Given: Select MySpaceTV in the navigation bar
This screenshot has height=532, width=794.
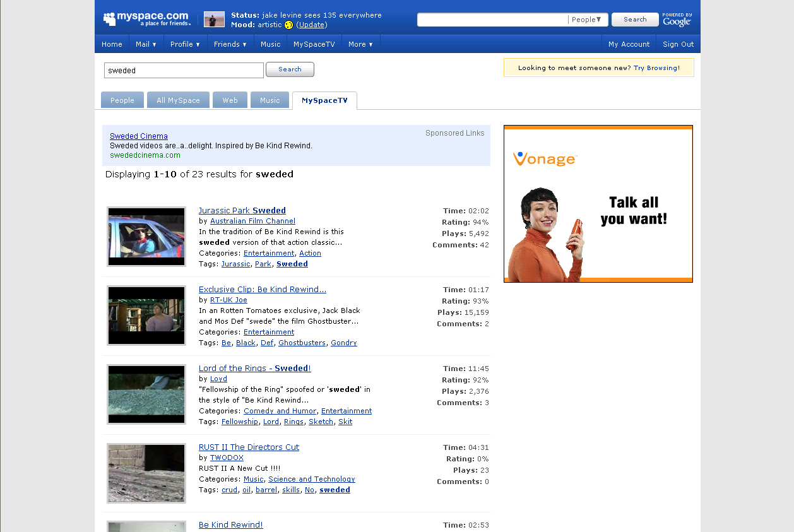Looking at the screenshot, I should 314,44.
